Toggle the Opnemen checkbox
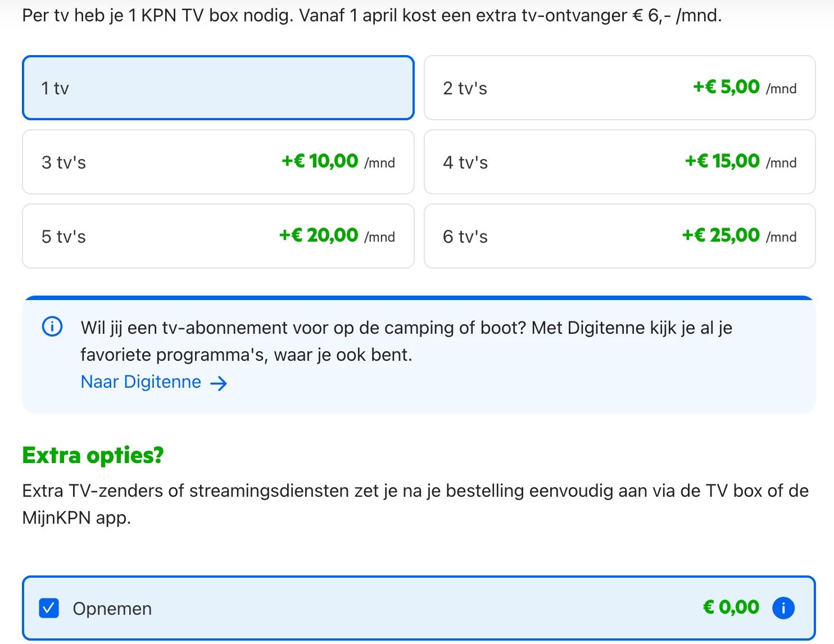The image size is (834, 644). [x=49, y=608]
